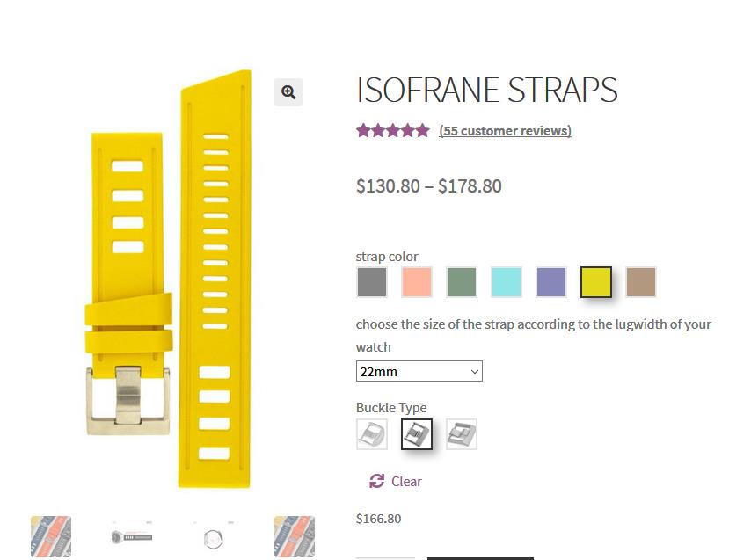Click the magnifier zoom icon on product image

point(288,92)
